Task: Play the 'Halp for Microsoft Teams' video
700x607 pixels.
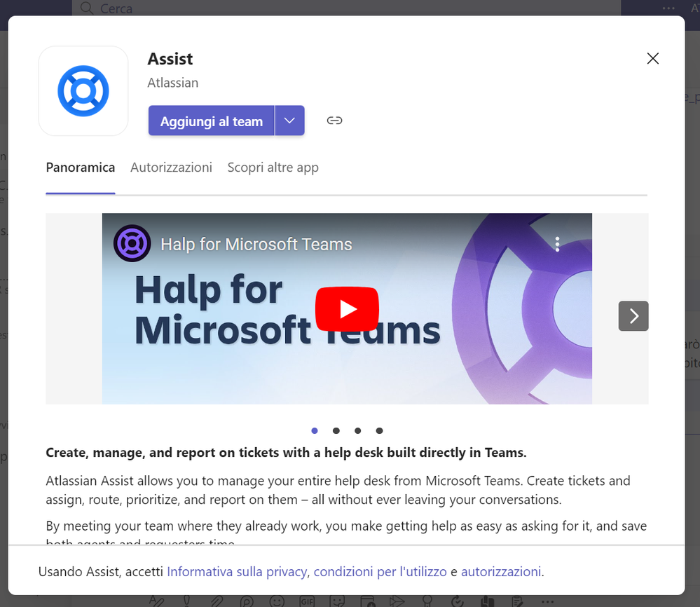Action: pos(347,309)
